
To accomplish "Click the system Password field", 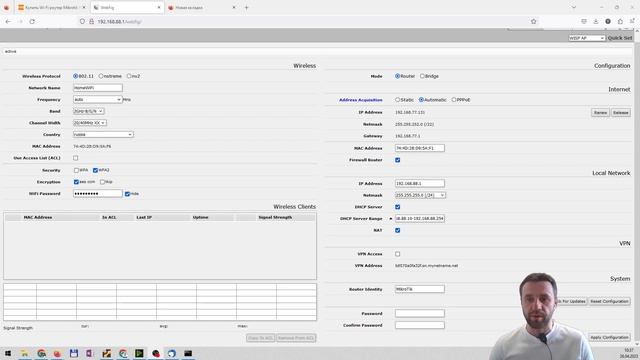I will (420, 313).
